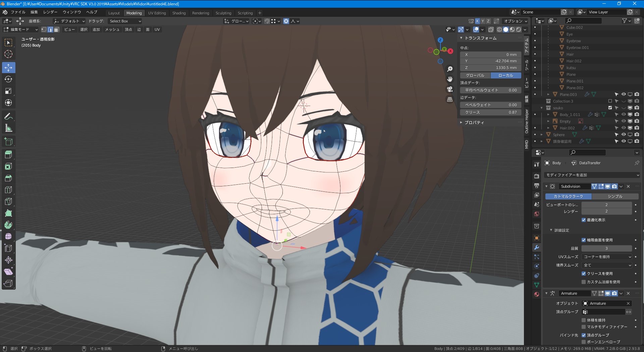This screenshot has width=644, height=352.
Task: Open the Object Data green triangle tab
Action: 537,285
